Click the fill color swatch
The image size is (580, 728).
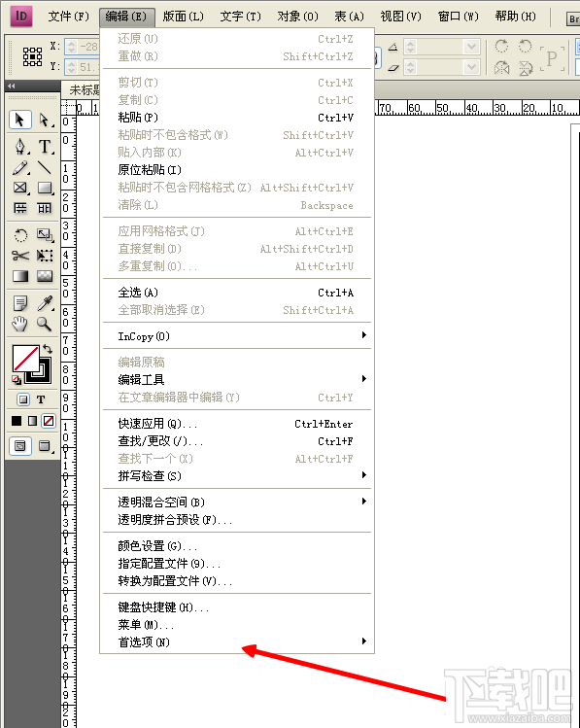click(26, 358)
